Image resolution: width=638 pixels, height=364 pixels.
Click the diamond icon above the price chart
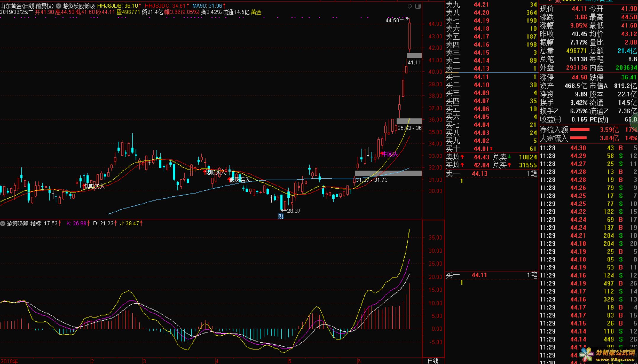[410, 6]
